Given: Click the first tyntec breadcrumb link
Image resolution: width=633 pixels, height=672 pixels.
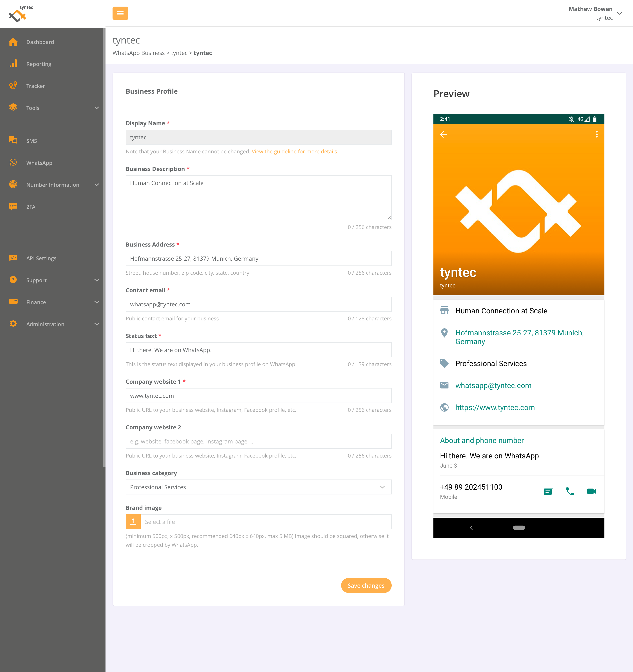Looking at the screenshot, I should [x=179, y=53].
